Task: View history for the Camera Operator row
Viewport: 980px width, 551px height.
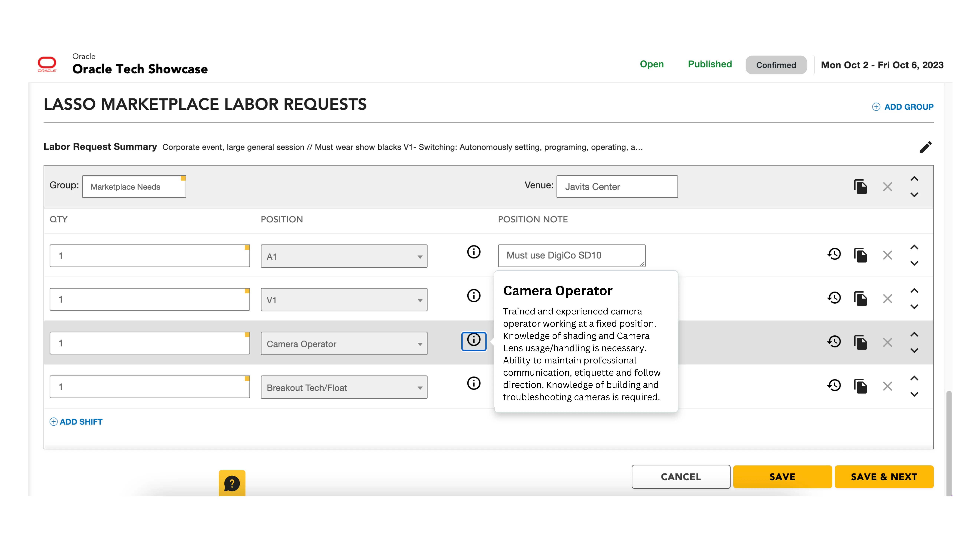Action: [834, 342]
